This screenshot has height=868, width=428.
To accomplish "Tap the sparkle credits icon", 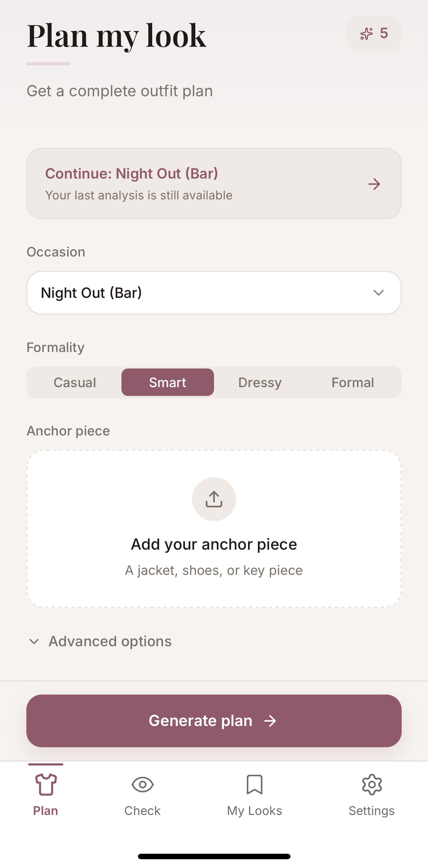I will (x=366, y=34).
